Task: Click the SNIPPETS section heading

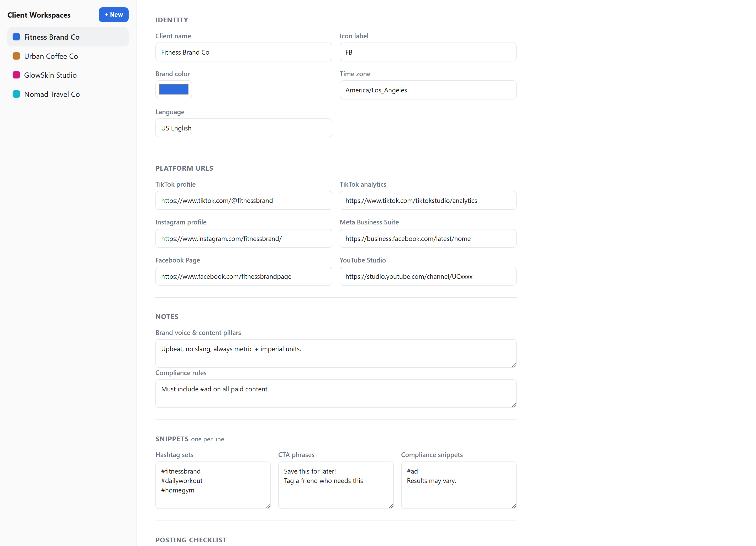Action: coord(172,439)
